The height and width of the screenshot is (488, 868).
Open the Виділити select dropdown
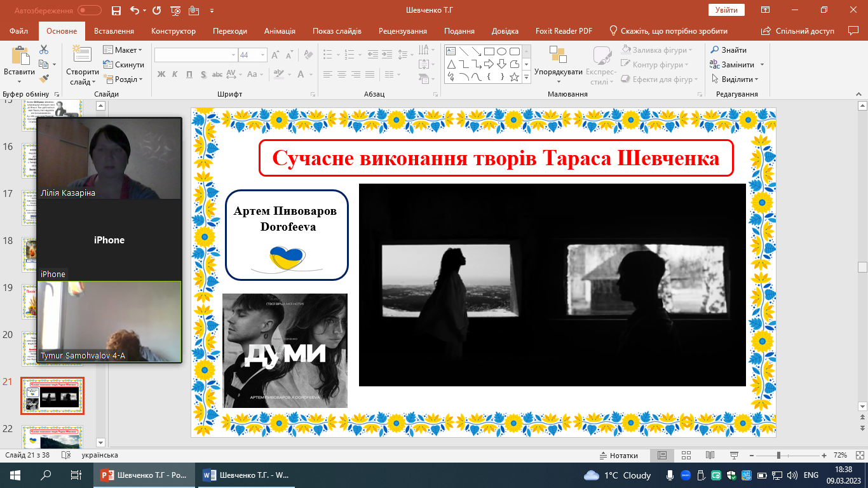click(734, 79)
